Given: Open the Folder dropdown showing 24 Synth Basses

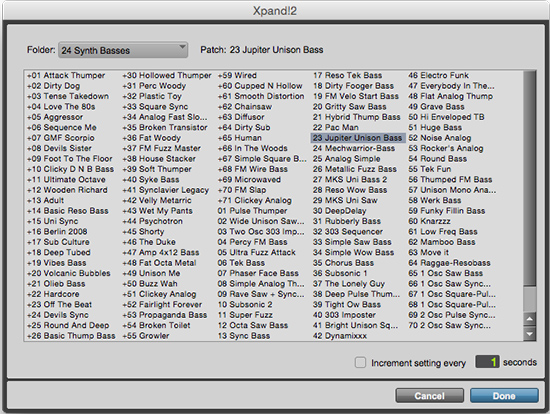Looking at the screenshot, I should tap(123, 50).
